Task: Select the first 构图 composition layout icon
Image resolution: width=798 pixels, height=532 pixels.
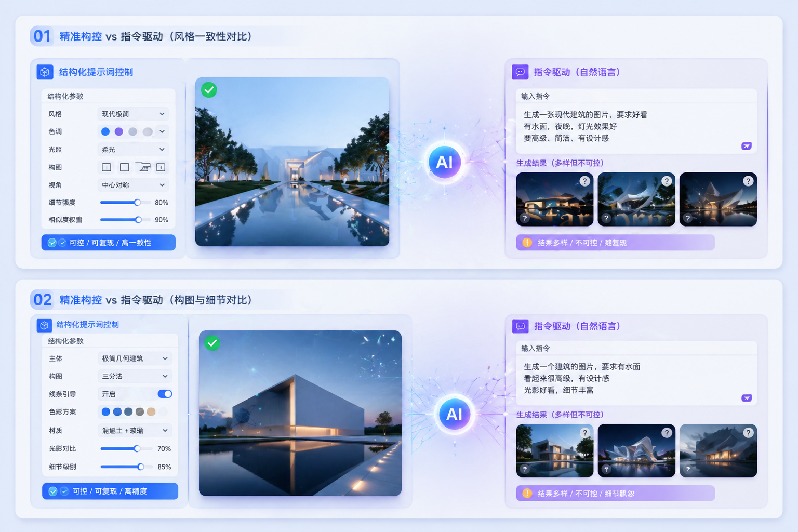Action: [x=106, y=167]
